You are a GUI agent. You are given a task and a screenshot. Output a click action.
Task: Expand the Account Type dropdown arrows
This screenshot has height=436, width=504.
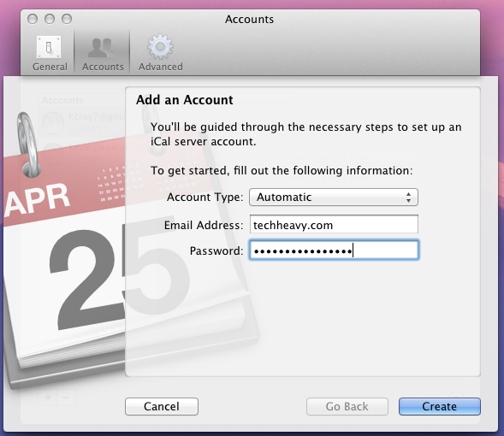coord(408,197)
